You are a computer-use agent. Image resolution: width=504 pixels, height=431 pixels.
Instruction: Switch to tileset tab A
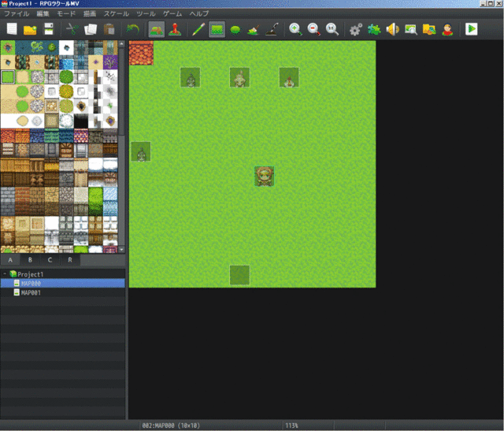[10, 260]
